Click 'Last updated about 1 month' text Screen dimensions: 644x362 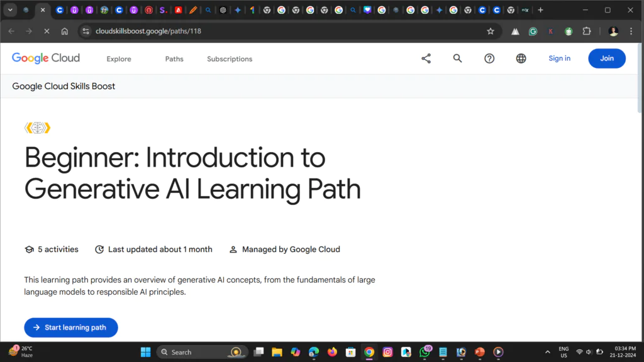coord(160,250)
